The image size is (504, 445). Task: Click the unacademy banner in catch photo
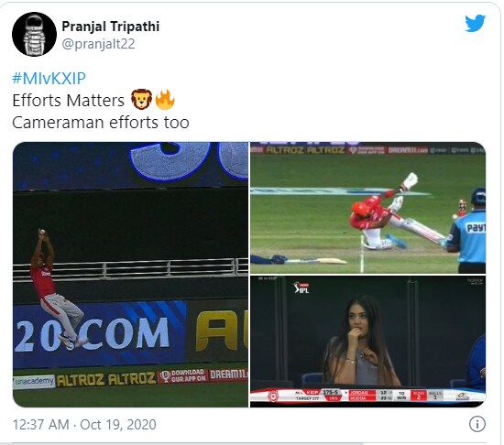click(x=34, y=382)
